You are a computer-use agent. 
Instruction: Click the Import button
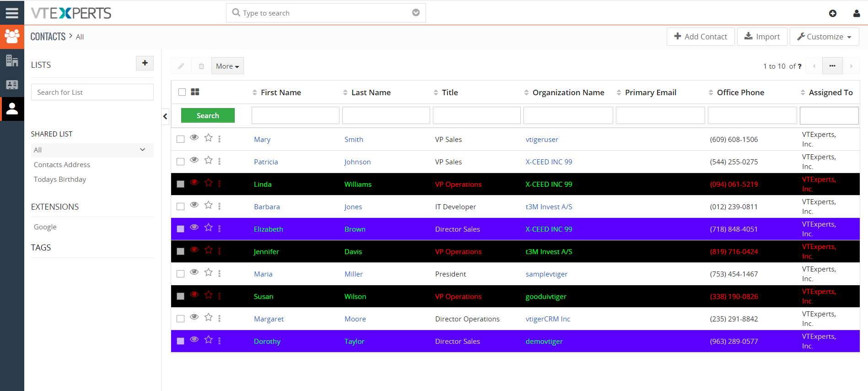tap(762, 37)
